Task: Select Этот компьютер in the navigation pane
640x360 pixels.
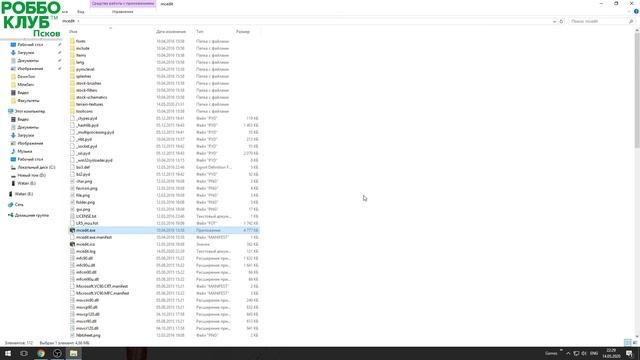Action: [x=30, y=111]
